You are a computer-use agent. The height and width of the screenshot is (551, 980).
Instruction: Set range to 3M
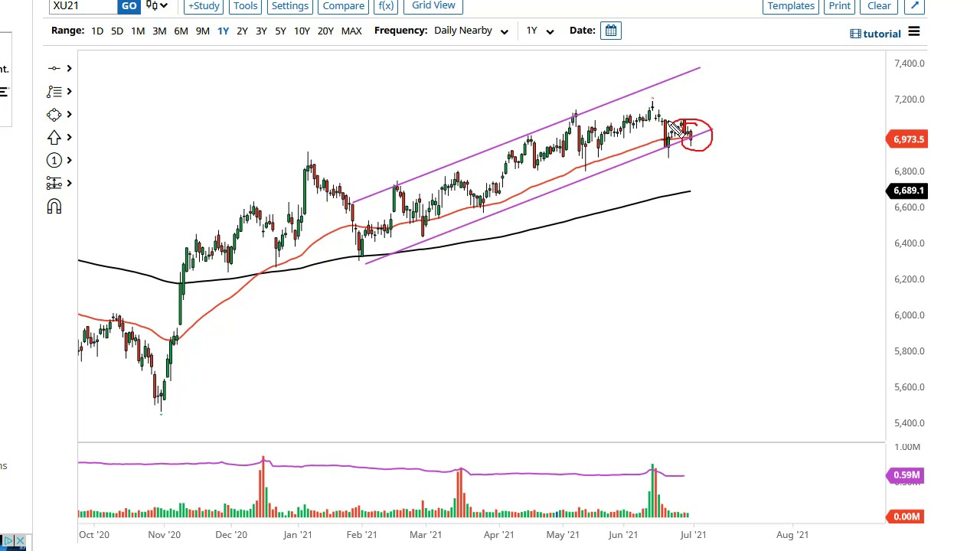click(x=159, y=31)
